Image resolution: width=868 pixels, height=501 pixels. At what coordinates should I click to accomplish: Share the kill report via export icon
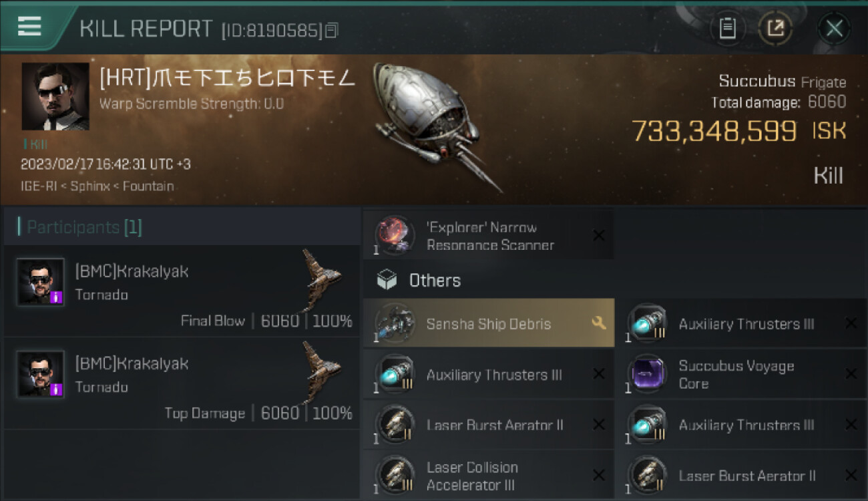coord(776,29)
